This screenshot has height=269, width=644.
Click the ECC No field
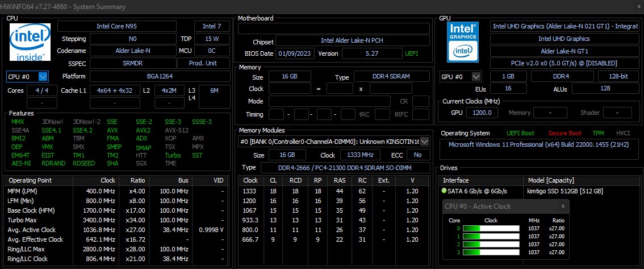point(418,155)
